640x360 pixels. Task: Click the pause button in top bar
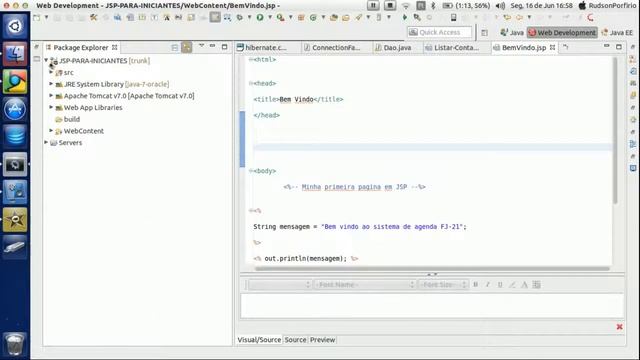point(373,5)
